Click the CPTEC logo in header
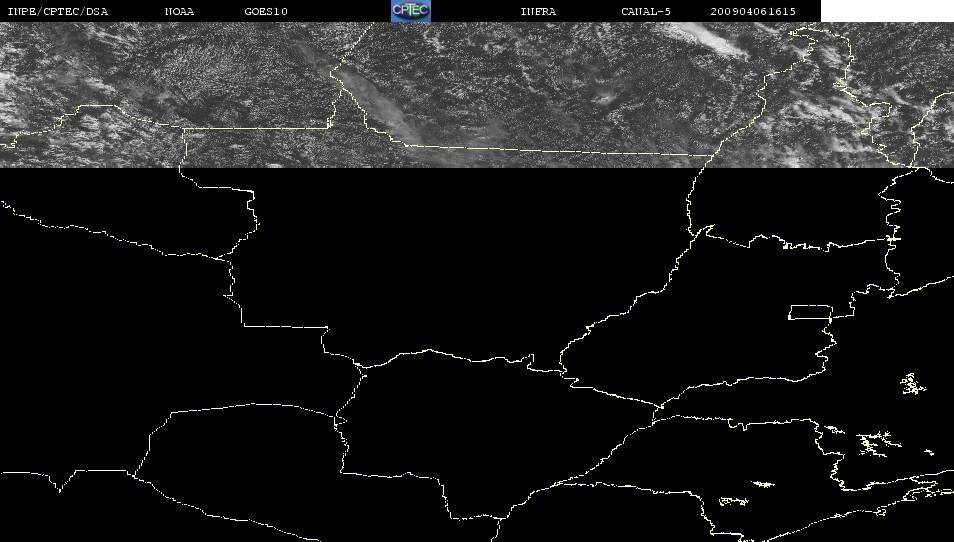Screen dimensions: 954x542 411,11
